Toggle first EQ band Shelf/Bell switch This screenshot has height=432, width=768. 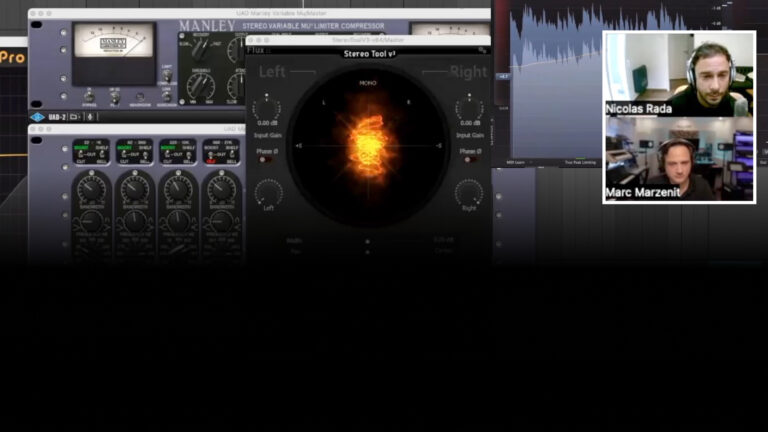tap(102, 155)
